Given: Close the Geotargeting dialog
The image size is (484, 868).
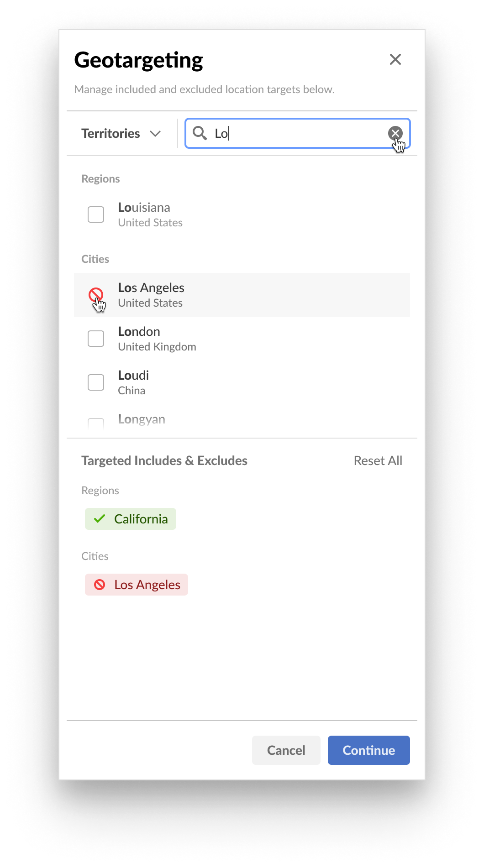Looking at the screenshot, I should pos(395,59).
